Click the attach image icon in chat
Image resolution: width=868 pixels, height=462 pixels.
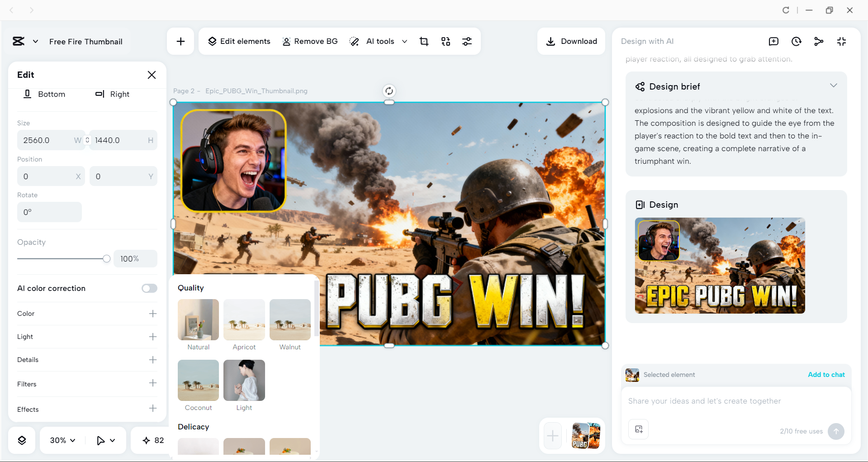(x=639, y=429)
